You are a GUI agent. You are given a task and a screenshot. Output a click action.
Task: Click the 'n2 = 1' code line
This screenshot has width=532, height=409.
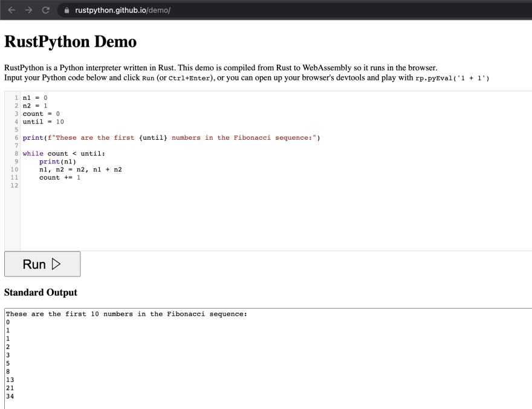tap(35, 105)
